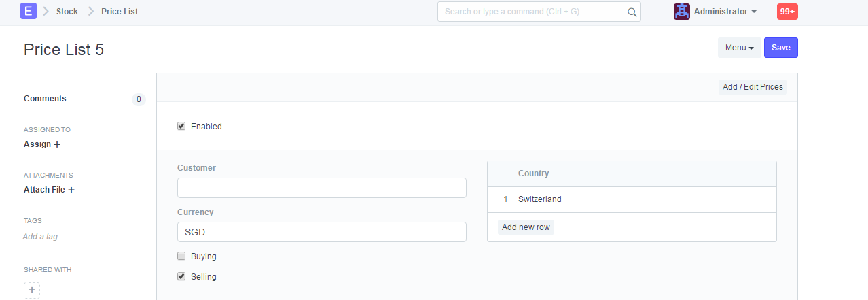Click the Shared With plus box
Image resolution: width=868 pixels, height=300 pixels.
[32, 290]
